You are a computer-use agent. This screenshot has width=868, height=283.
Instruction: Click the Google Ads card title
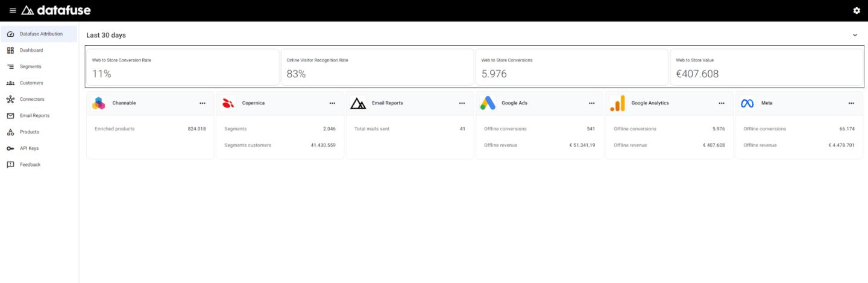514,103
